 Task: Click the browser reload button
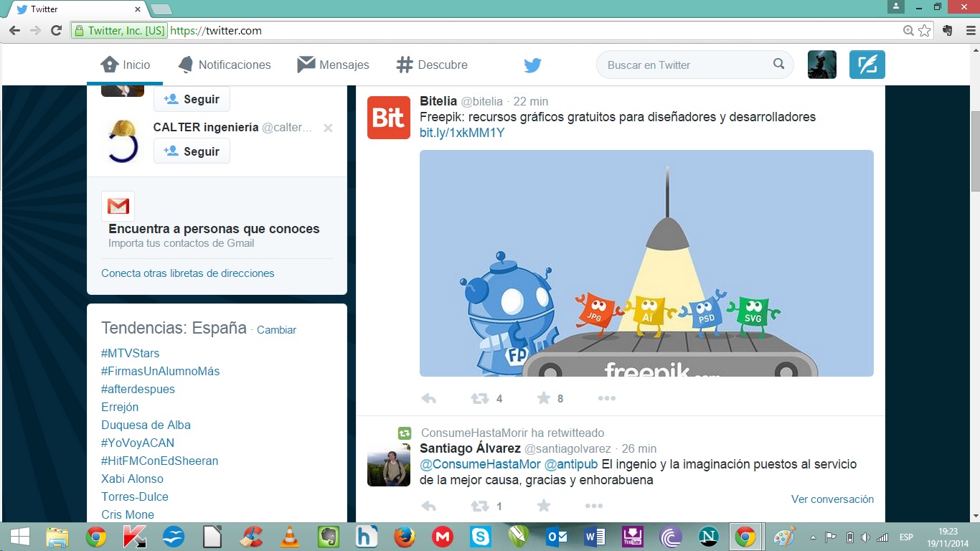[57, 31]
